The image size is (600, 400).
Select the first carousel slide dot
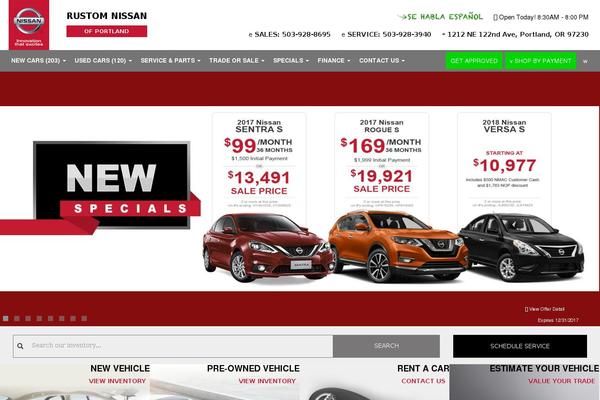[x=5, y=318]
